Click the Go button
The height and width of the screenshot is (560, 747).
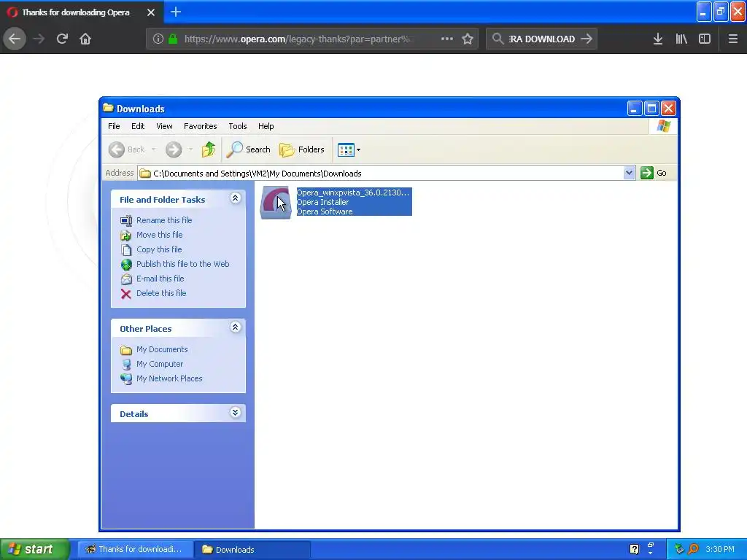(654, 173)
